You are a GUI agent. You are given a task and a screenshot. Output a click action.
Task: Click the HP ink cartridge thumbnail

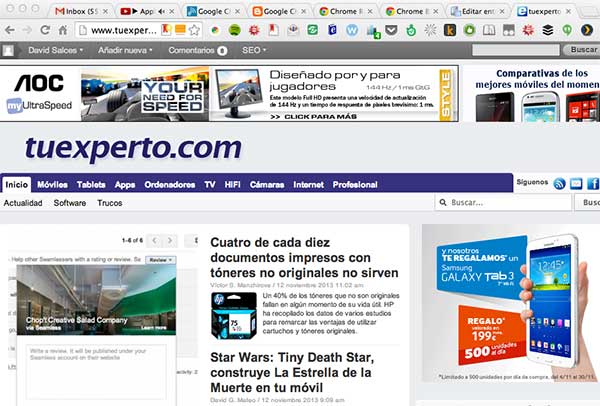coord(234,316)
